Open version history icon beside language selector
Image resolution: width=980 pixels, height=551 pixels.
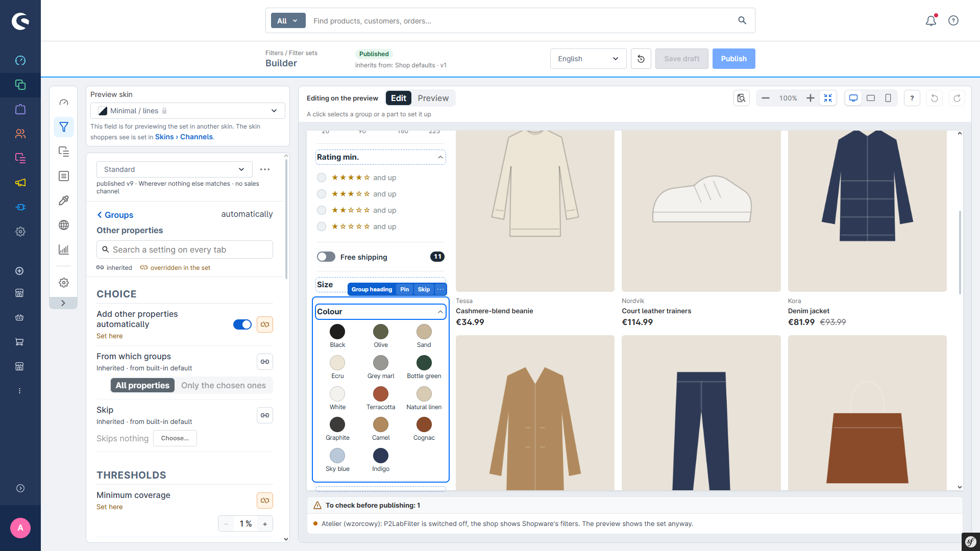(x=641, y=59)
